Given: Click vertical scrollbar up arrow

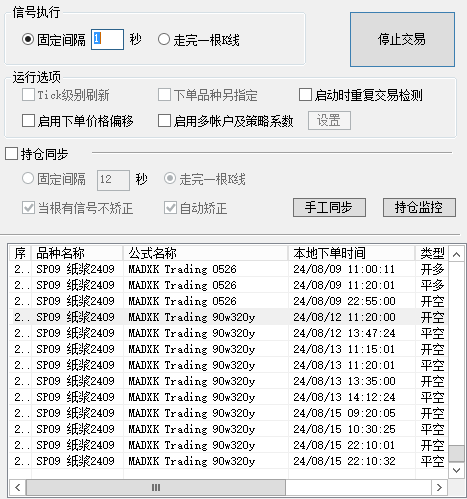Looking at the screenshot, I should pyautogui.click(x=456, y=255).
